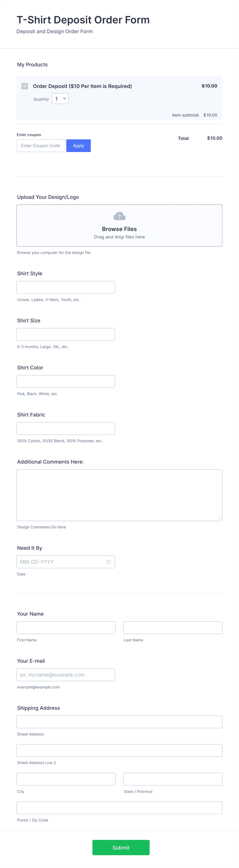
Task: Click the cloud upload icon
Action: tap(119, 216)
